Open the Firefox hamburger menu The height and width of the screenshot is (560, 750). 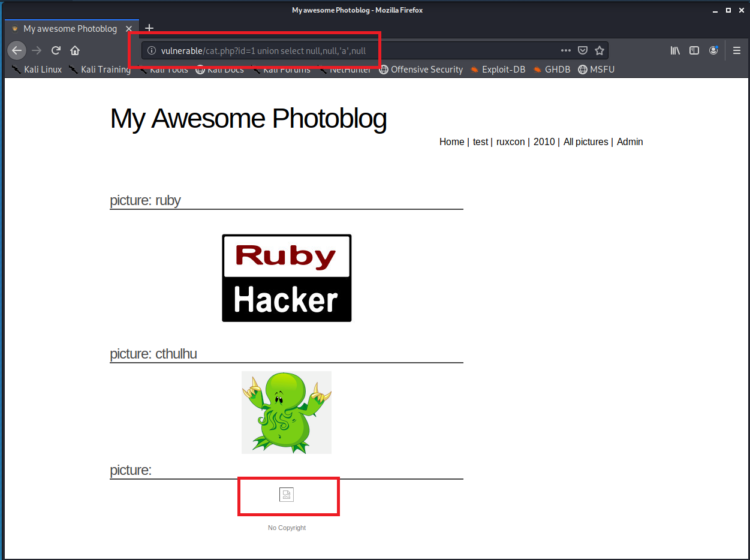pyautogui.click(x=737, y=50)
